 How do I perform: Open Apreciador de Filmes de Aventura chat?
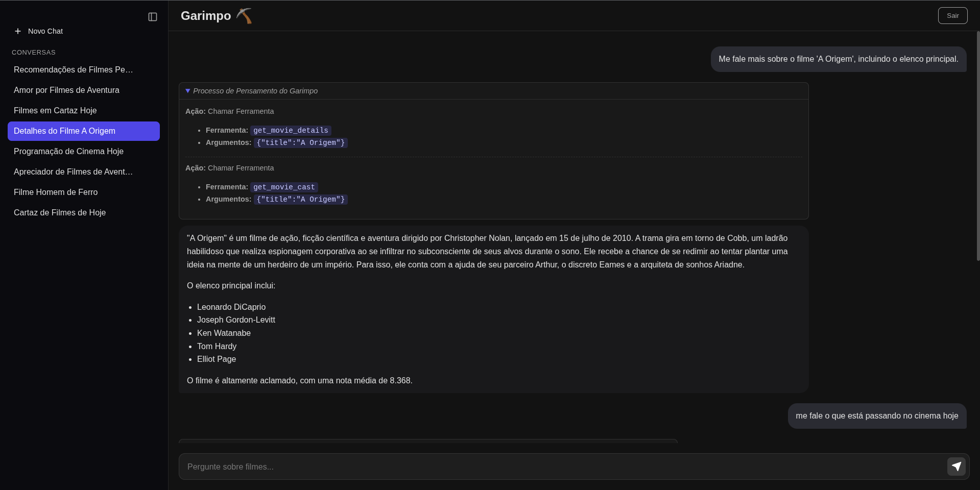click(74, 172)
